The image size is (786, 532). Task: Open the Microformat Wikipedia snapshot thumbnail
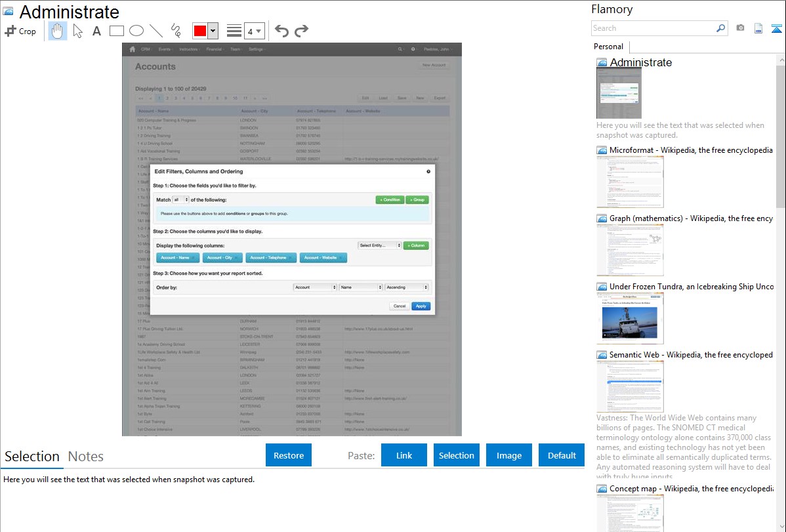630,182
